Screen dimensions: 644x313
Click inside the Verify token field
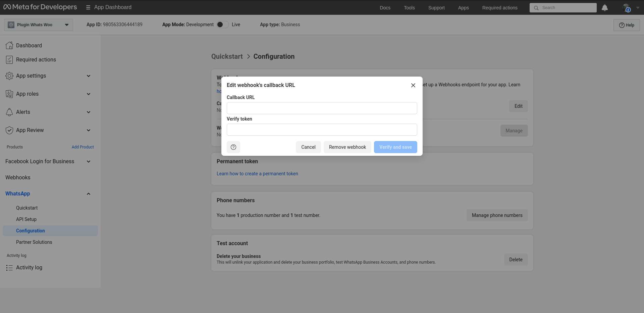click(x=322, y=130)
